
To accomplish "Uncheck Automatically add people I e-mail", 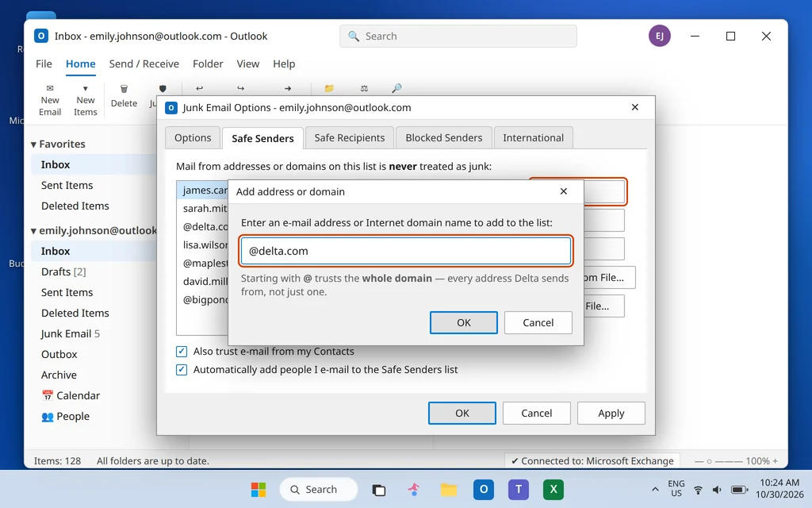I will pyautogui.click(x=182, y=370).
